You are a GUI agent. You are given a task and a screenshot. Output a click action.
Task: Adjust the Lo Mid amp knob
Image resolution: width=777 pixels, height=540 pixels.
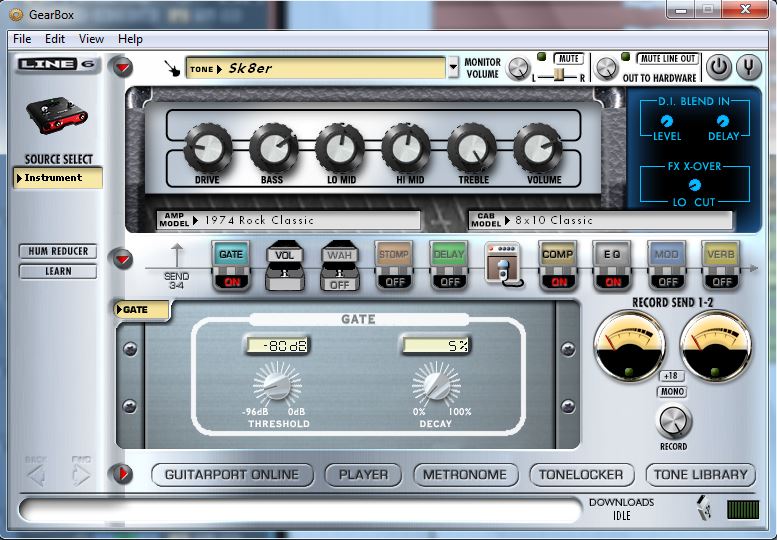coord(340,148)
